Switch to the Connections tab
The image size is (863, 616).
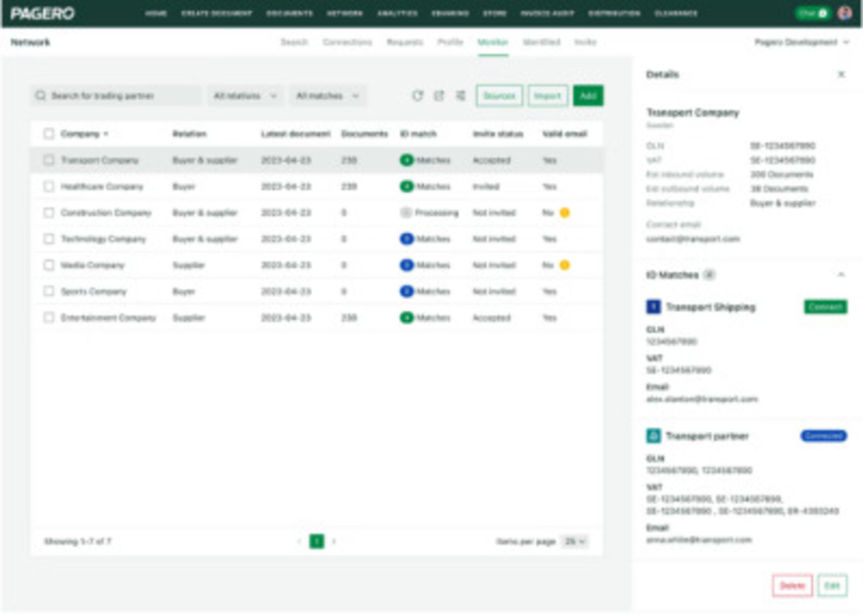coord(347,42)
